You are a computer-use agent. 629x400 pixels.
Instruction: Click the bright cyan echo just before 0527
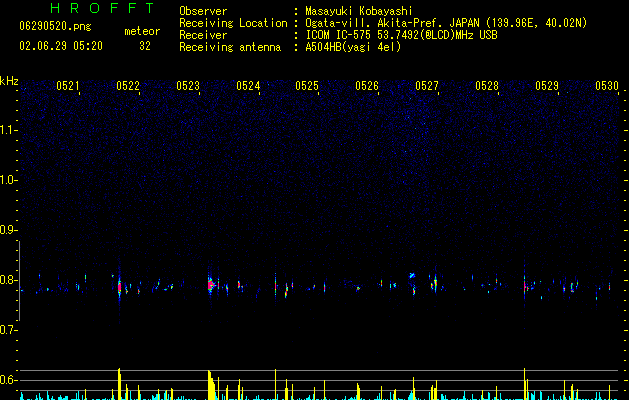(x=412, y=276)
